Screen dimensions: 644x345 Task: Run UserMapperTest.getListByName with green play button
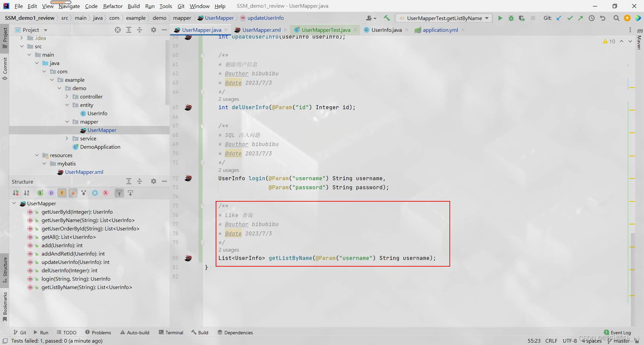[500, 18]
